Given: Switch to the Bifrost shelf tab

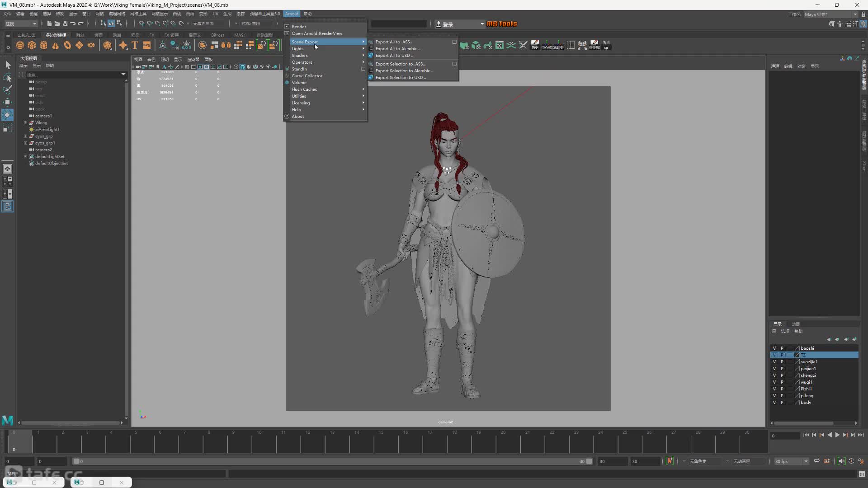Looking at the screenshot, I should pos(217,35).
